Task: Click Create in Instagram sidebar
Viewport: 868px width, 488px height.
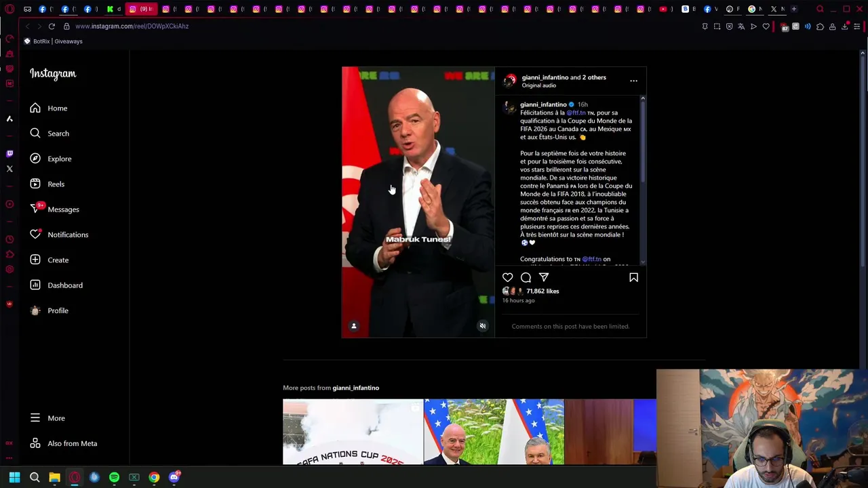Action: point(50,260)
